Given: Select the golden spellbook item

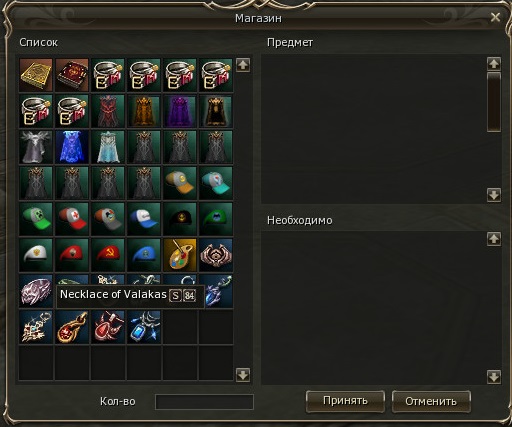Looking at the screenshot, I should [36, 75].
